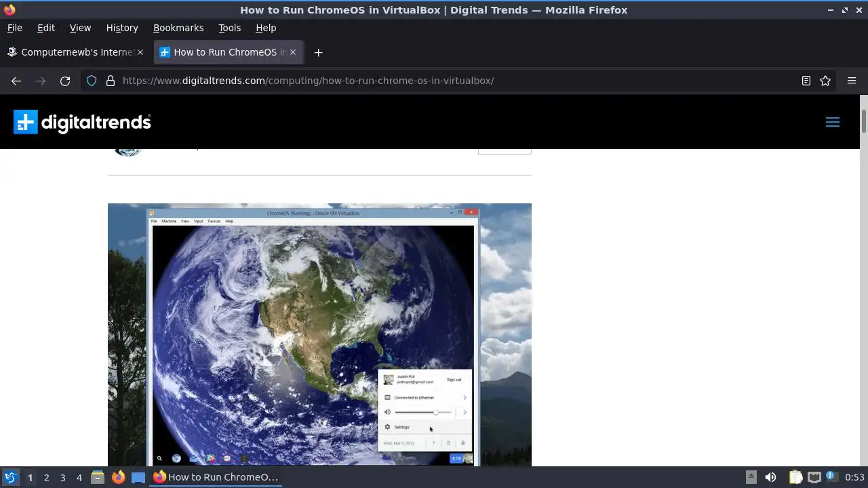Open the tracking protection shield icon
Image resolution: width=868 pixels, height=488 pixels.
(x=92, y=81)
